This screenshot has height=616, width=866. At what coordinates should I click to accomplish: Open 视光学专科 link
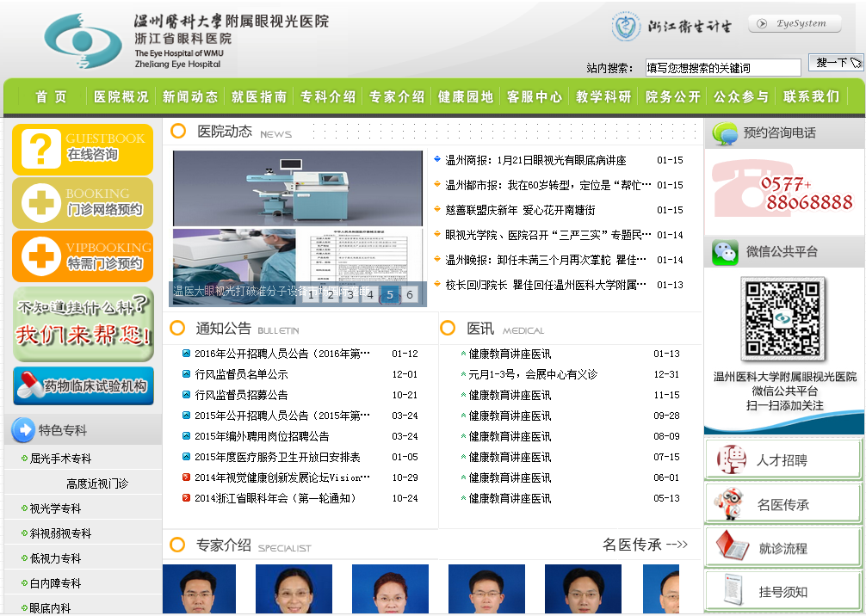coord(55,509)
